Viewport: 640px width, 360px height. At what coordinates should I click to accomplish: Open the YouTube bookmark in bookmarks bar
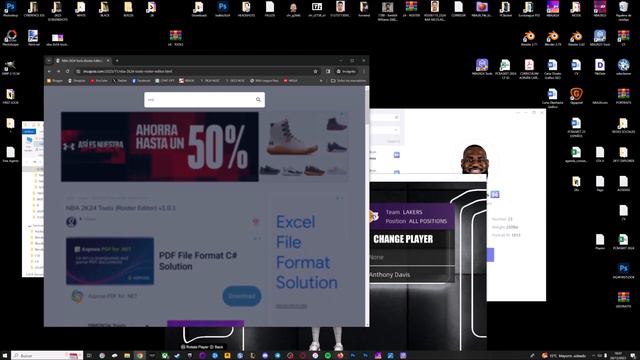point(99,81)
